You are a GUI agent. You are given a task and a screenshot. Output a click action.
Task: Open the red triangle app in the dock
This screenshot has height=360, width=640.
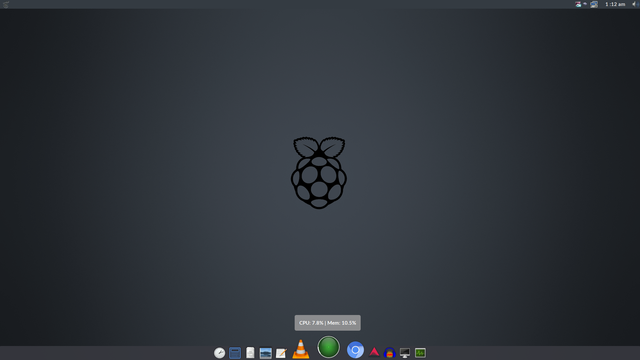[x=374, y=352]
